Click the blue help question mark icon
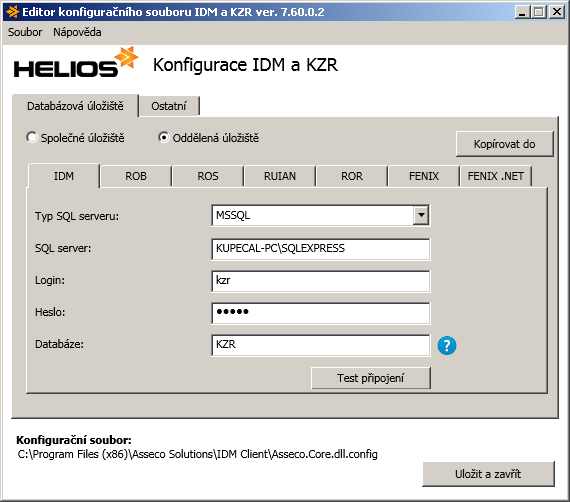Screen dimensions: 570x502 pyautogui.click(x=447, y=345)
